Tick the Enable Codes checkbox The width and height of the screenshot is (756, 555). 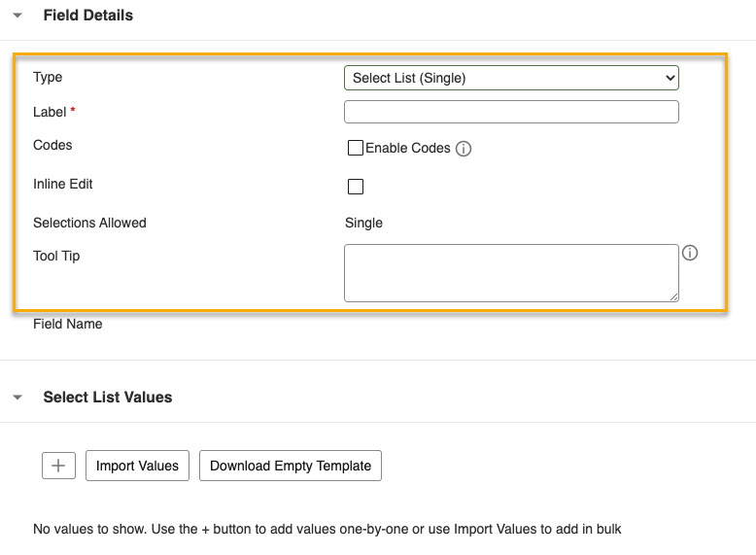(x=356, y=148)
